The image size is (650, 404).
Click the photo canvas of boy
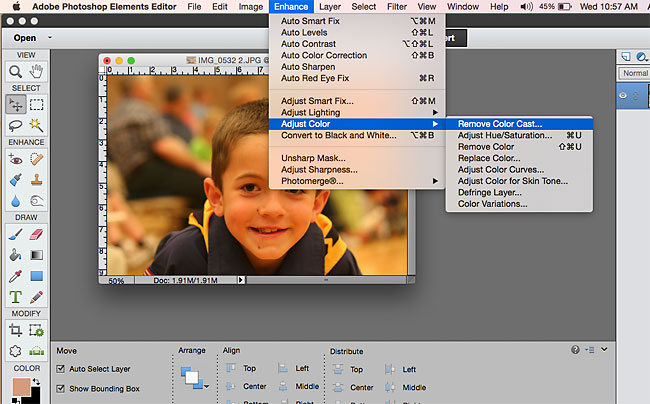click(257, 175)
